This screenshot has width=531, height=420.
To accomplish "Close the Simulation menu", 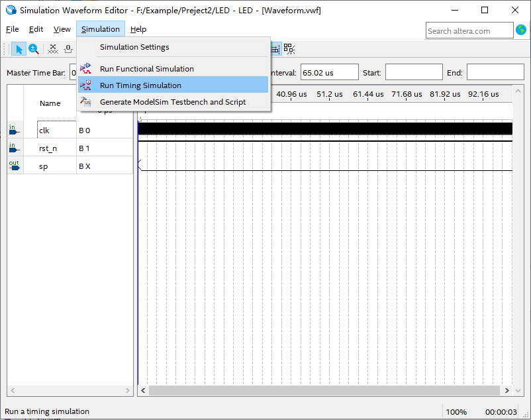I will click(101, 29).
